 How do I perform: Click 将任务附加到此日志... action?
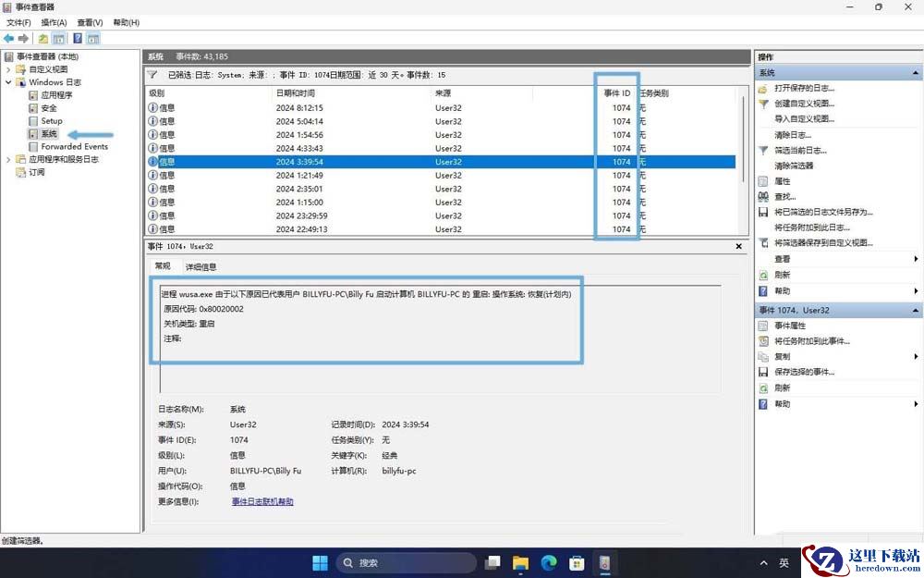812,228
